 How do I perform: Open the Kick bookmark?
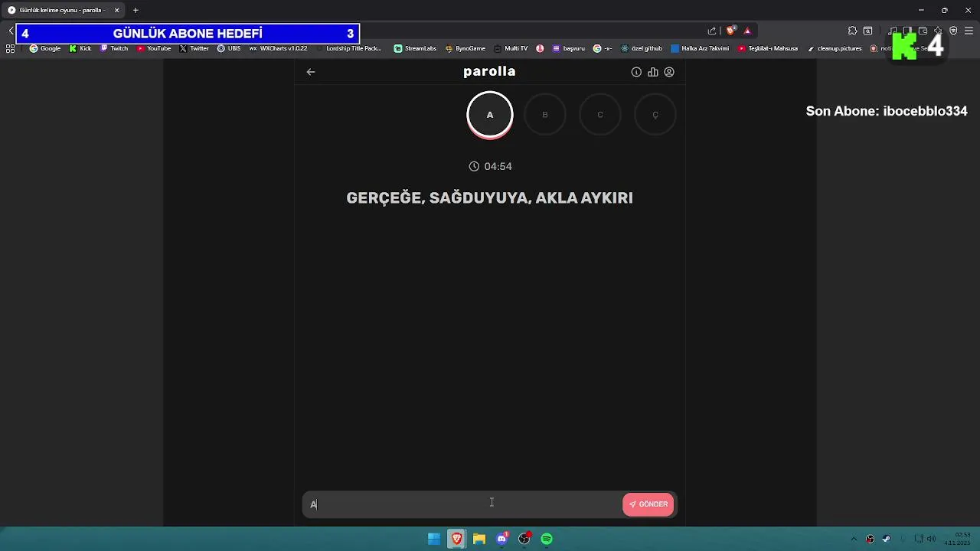pos(80,48)
